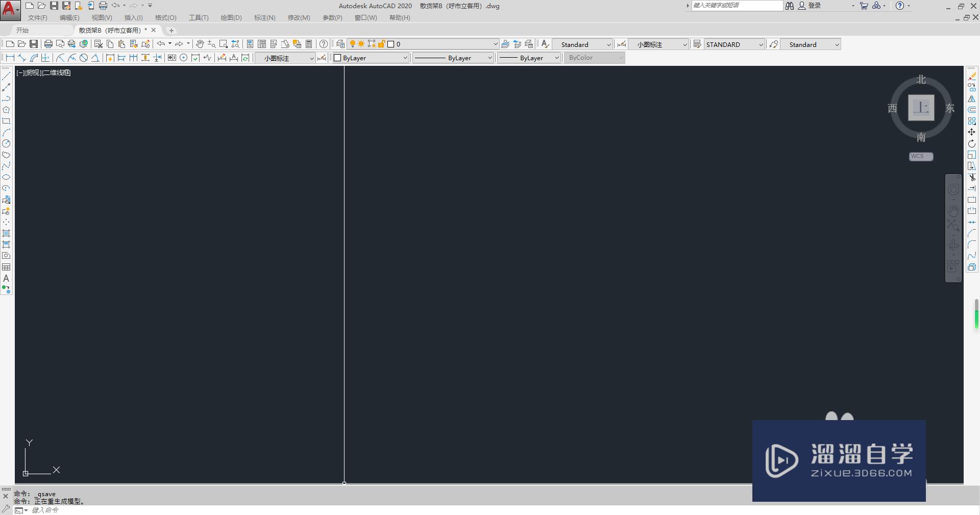The height and width of the screenshot is (515, 980).
Task: Select the Move tool in right toolbar
Action: tap(972, 132)
